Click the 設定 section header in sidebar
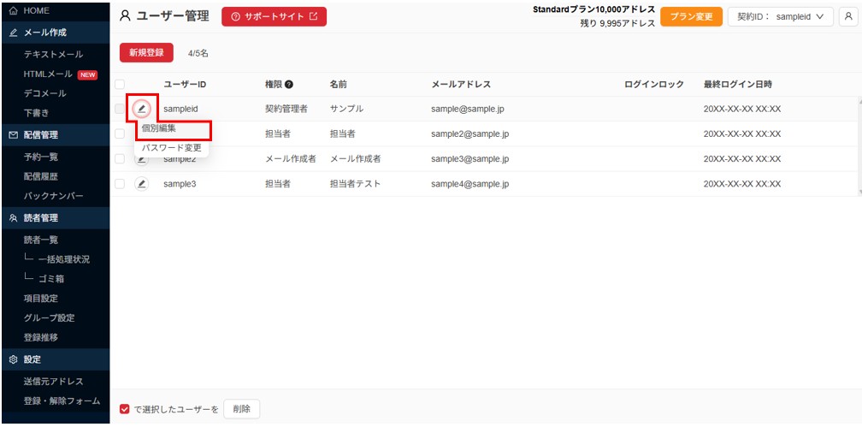 [x=32, y=359]
